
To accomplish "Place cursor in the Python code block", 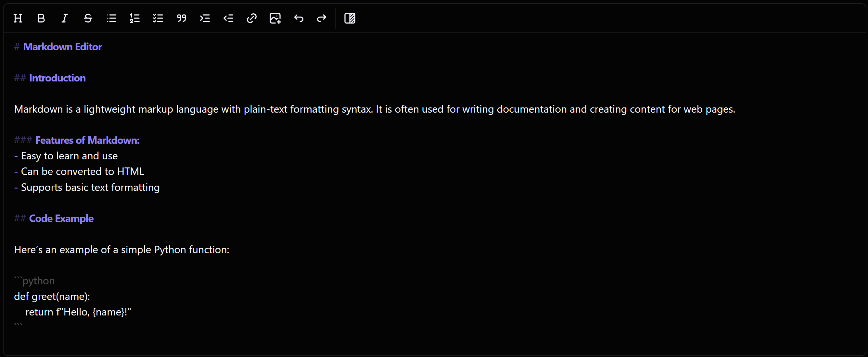I will click(x=52, y=296).
